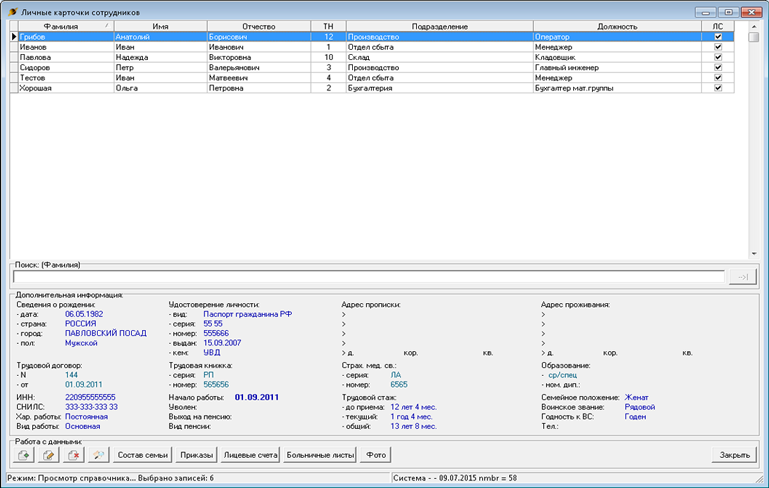Click the search go arrow button
The image size is (769, 488).
click(x=743, y=277)
